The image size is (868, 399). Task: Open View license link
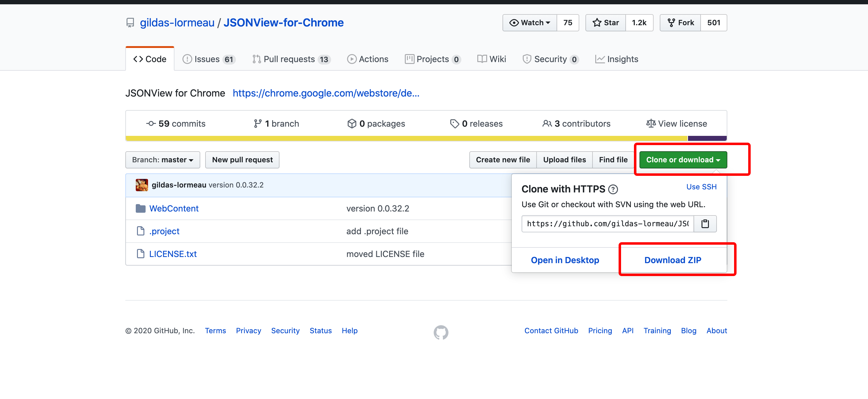tap(676, 124)
